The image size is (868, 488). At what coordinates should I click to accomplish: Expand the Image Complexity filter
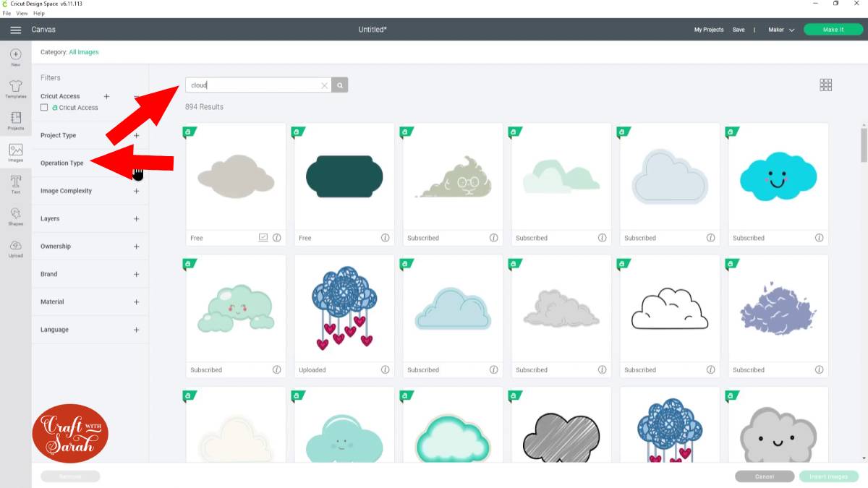(x=90, y=191)
